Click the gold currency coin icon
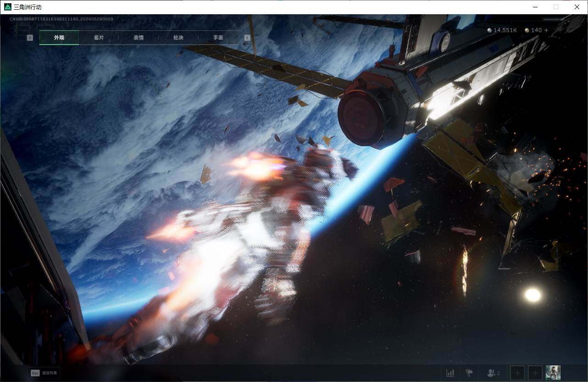The height and width of the screenshot is (382, 588). (527, 30)
